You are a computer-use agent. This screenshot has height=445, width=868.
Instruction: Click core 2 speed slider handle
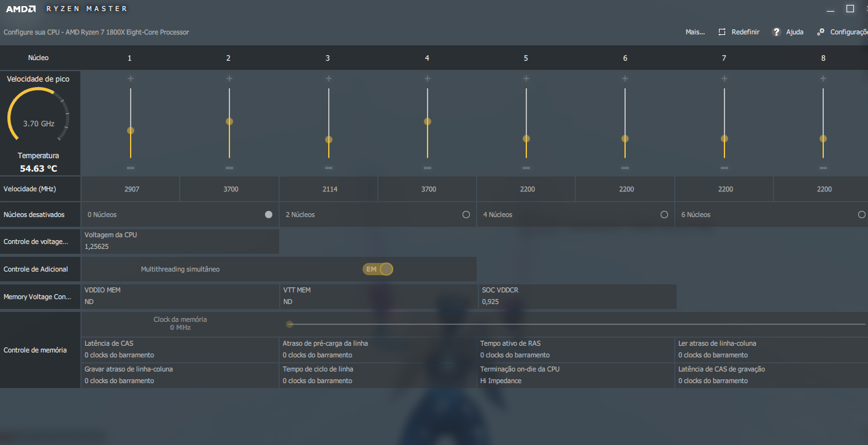pyautogui.click(x=229, y=121)
